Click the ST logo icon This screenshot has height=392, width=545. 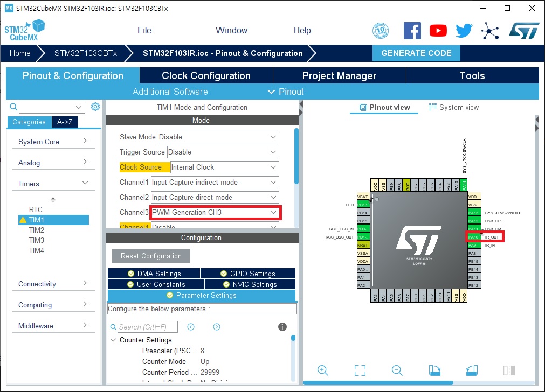[524, 31]
